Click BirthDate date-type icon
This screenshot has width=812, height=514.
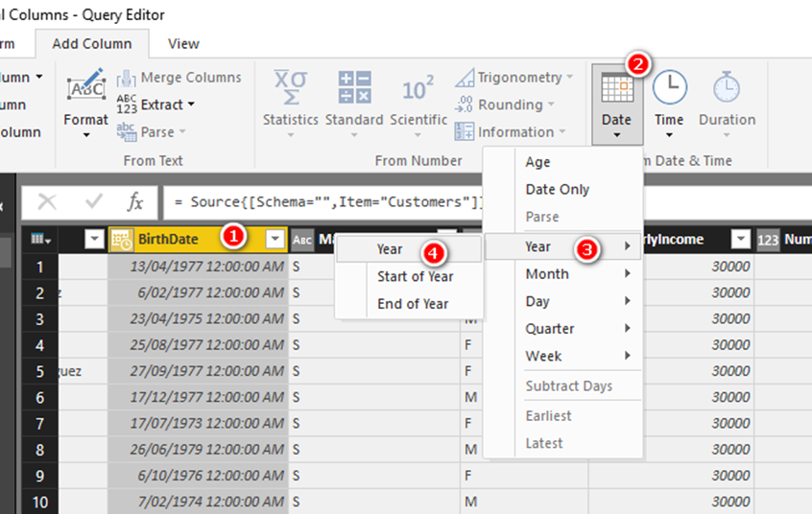point(122,240)
